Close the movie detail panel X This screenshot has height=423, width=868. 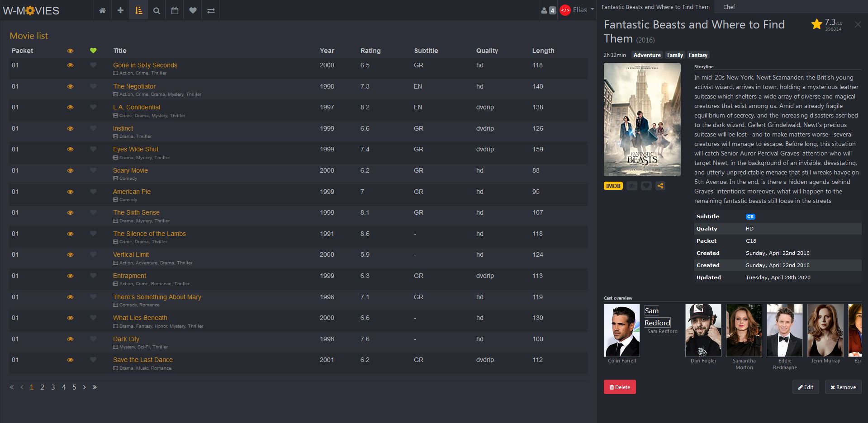click(x=858, y=24)
